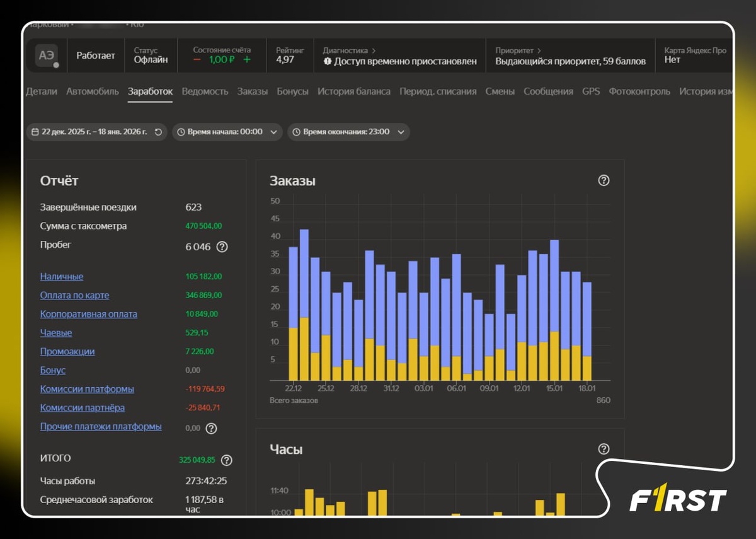
Task: Switch to the Ведомость tab
Action: coord(205,91)
